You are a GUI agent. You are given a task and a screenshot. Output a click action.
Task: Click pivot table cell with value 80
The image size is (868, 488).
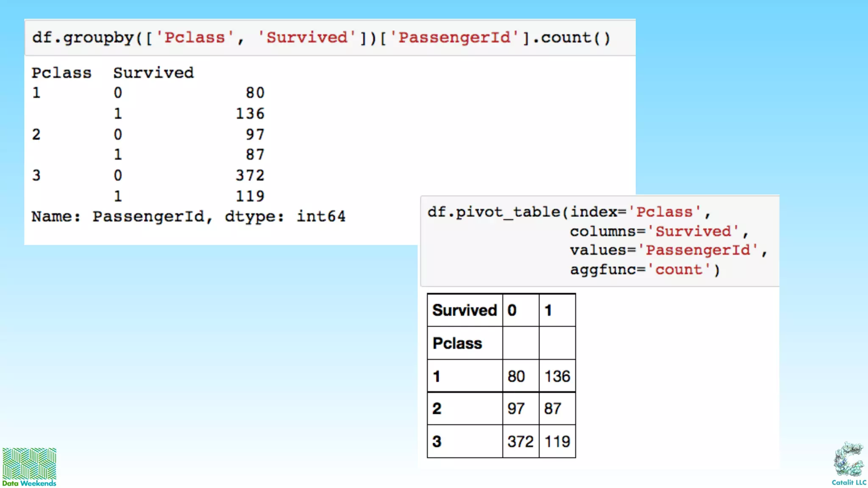coord(516,376)
